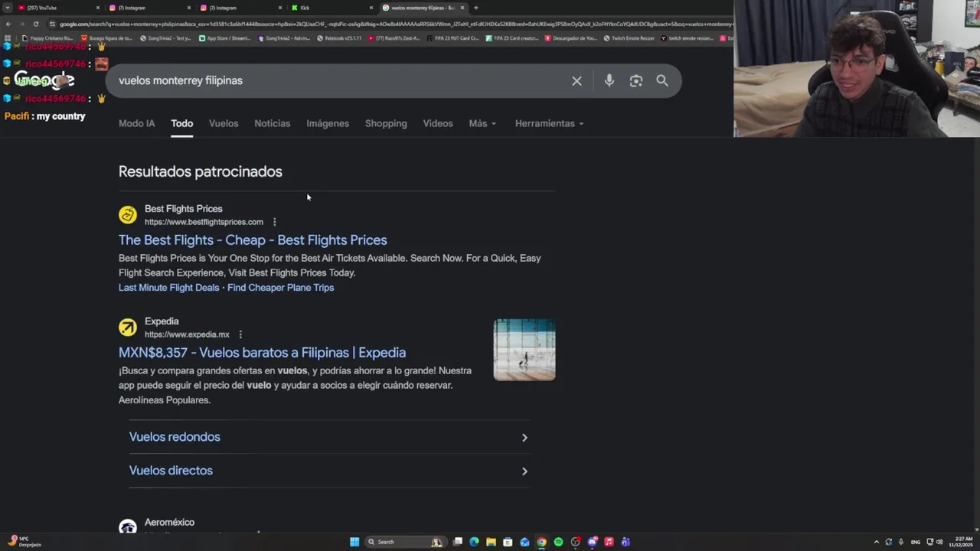Switch to the Modo IA tab
980x551 pixels.
tap(136, 123)
